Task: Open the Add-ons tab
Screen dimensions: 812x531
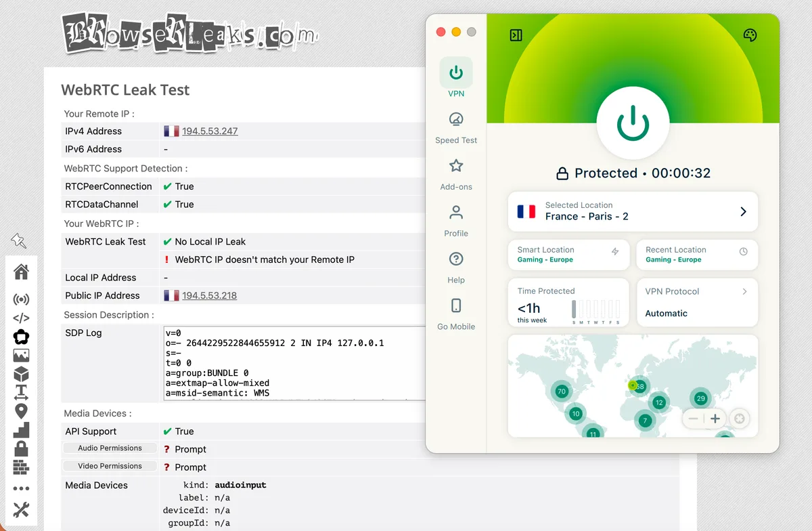Action: tap(456, 174)
